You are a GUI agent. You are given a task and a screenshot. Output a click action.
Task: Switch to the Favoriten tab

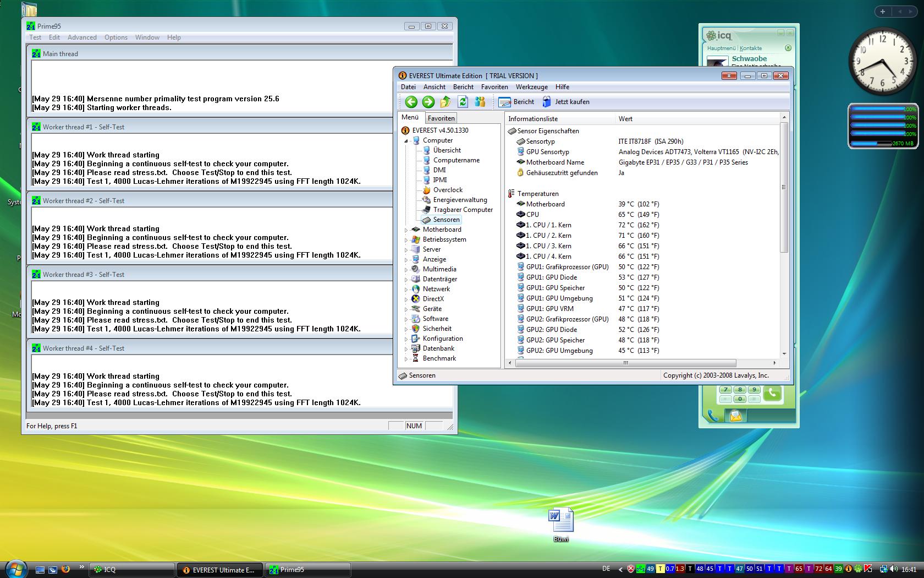pyautogui.click(x=441, y=118)
